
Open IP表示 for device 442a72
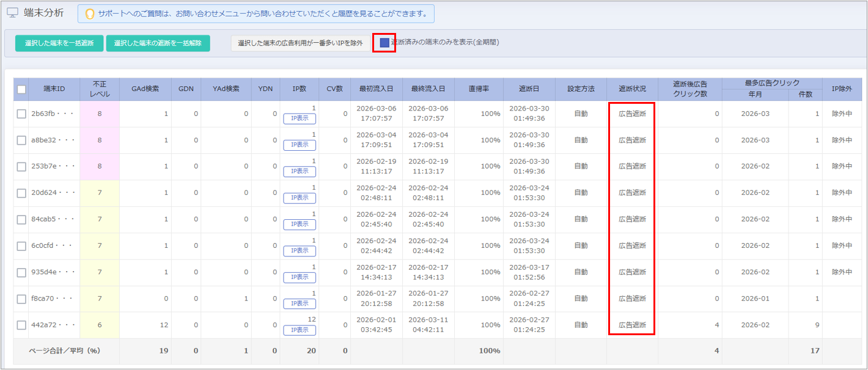(x=299, y=330)
